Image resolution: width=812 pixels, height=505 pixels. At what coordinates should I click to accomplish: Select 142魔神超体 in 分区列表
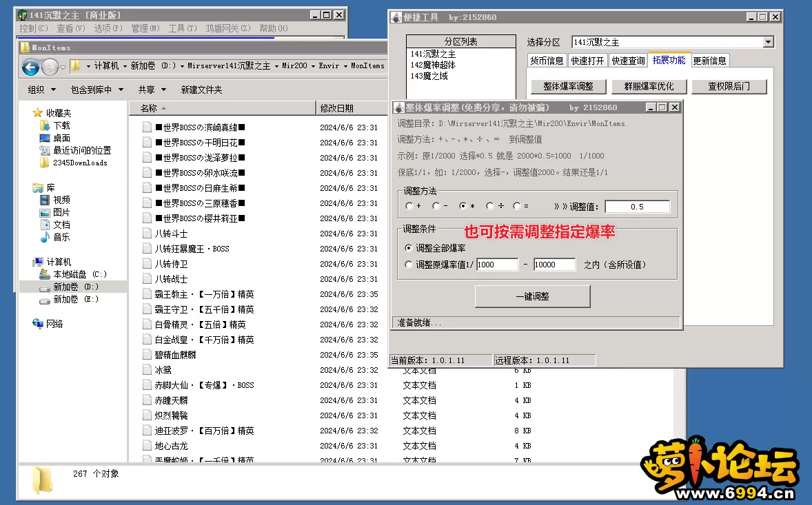click(x=433, y=65)
